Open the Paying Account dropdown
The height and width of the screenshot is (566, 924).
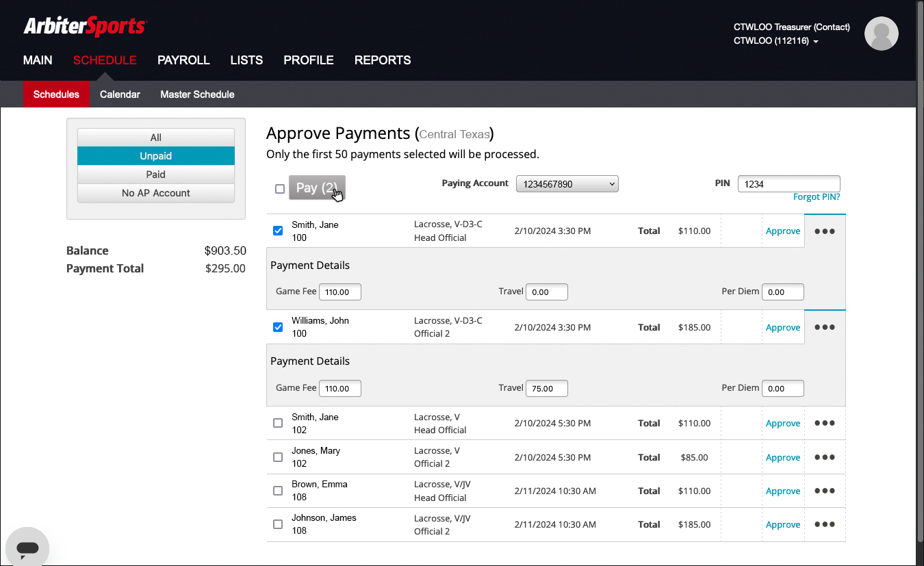pos(567,184)
